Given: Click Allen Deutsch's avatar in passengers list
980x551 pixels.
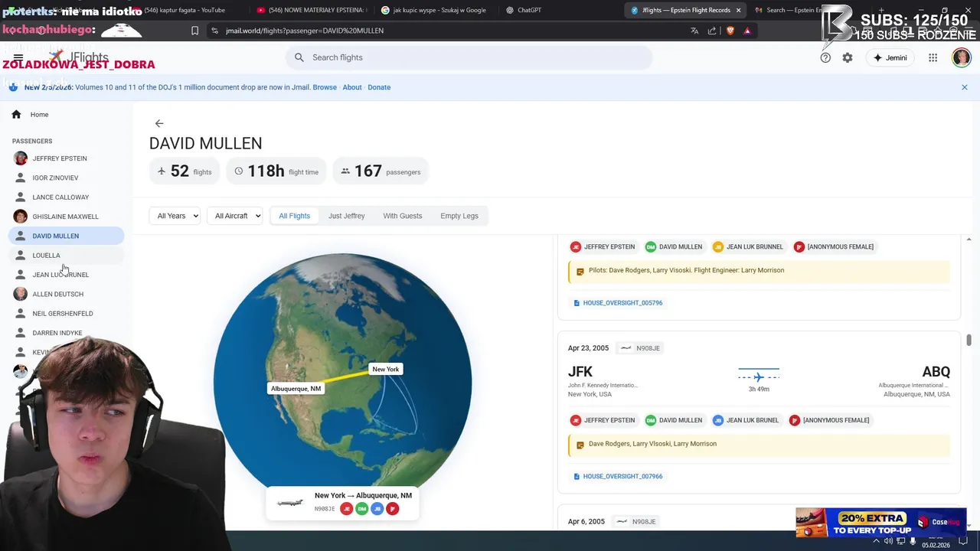Looking at the screenshot, I should 21,294.
